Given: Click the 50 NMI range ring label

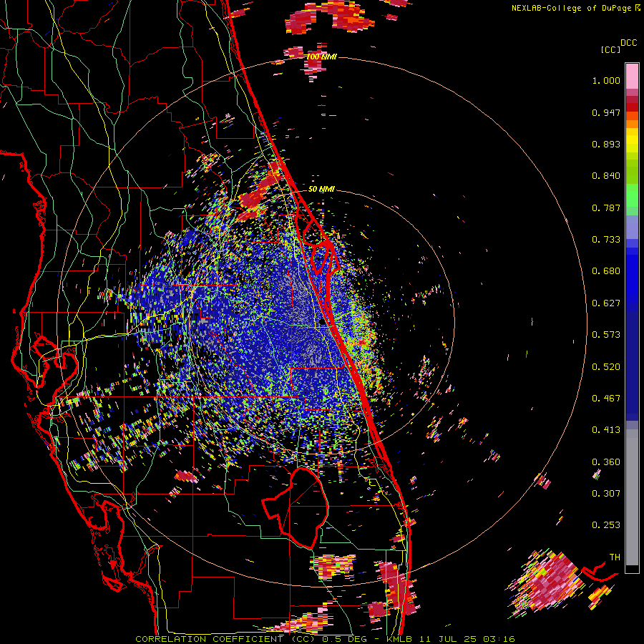Looking at the screenshot, I should tap(321, 189).
